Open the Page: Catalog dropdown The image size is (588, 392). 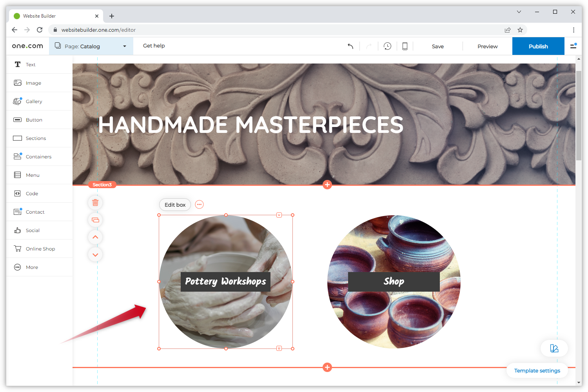point(91,46)
